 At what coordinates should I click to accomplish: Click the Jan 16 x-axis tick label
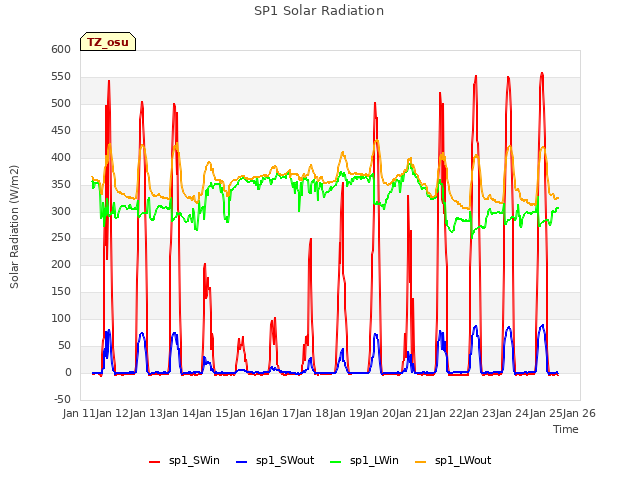point(246,413)
